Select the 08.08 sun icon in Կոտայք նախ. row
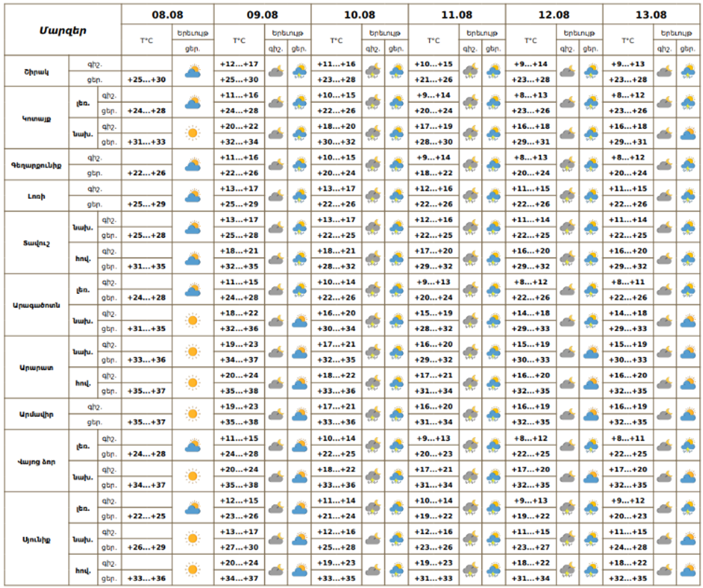 [x=193, y=133]
